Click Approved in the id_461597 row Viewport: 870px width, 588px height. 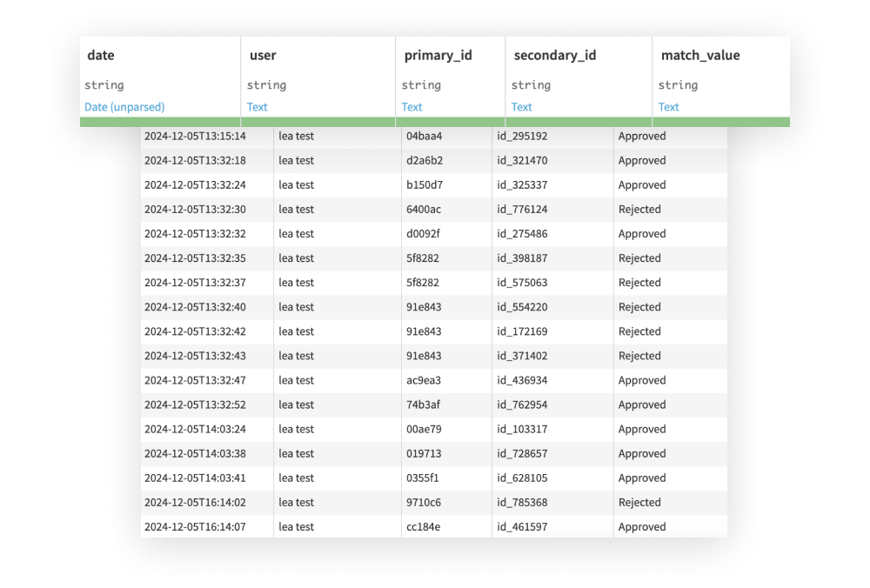(x=642, y=527)
